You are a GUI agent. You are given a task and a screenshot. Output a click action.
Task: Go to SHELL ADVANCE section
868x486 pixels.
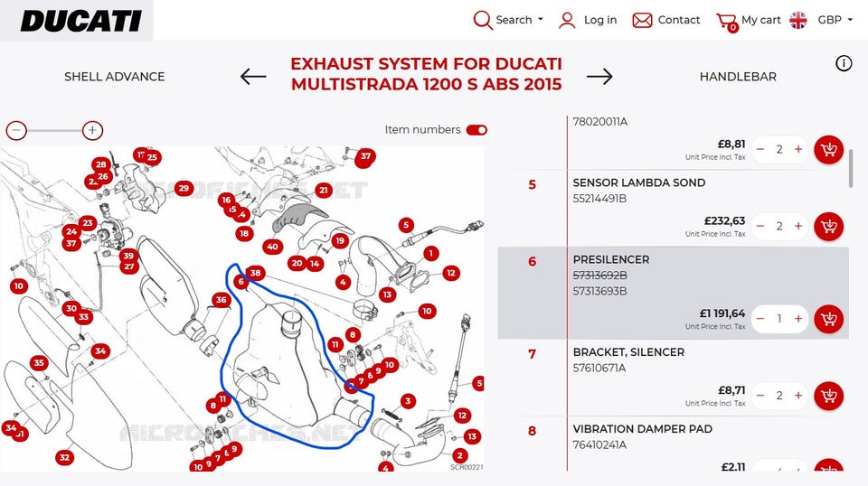(x=115, y=77)
